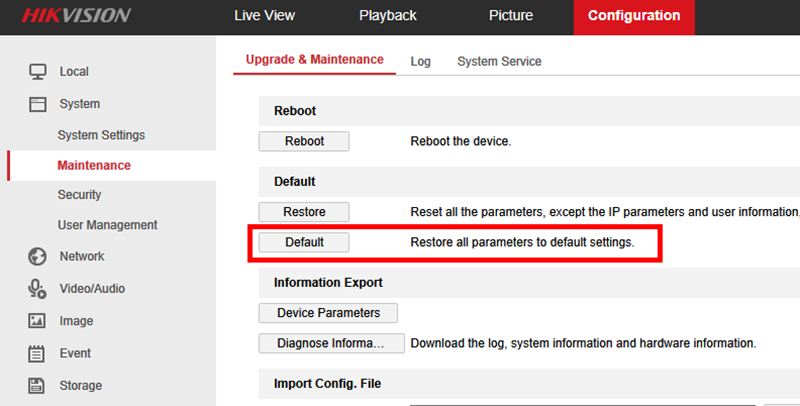Switch to the Log tab
The width and height of the screenshot is (800, 406).
(421, 61)
